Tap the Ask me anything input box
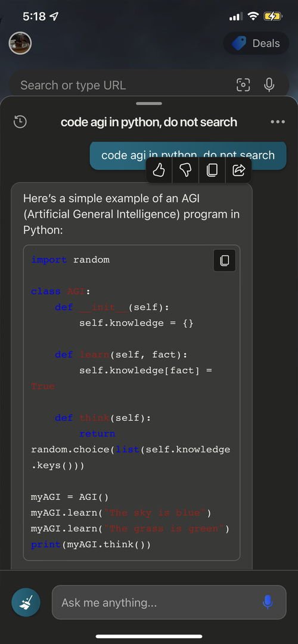The width and height of the screenshot is (298, 644). (x=169, y=602)
